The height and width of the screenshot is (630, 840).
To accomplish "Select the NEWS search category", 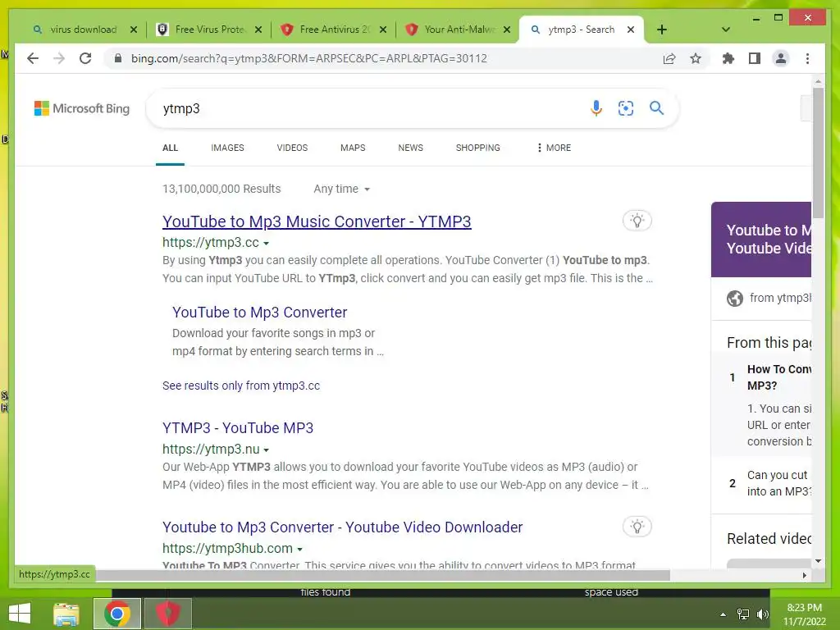I will 410,148.
